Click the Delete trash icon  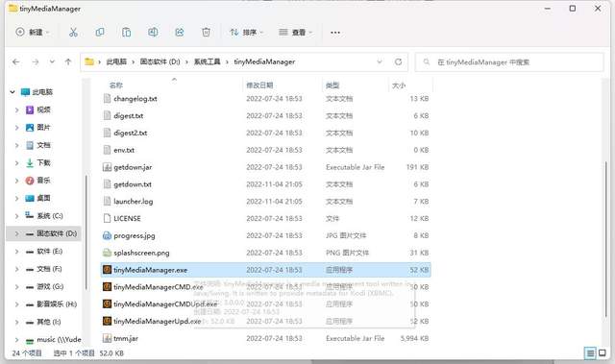pyautogui.click(x=206, y=32)
